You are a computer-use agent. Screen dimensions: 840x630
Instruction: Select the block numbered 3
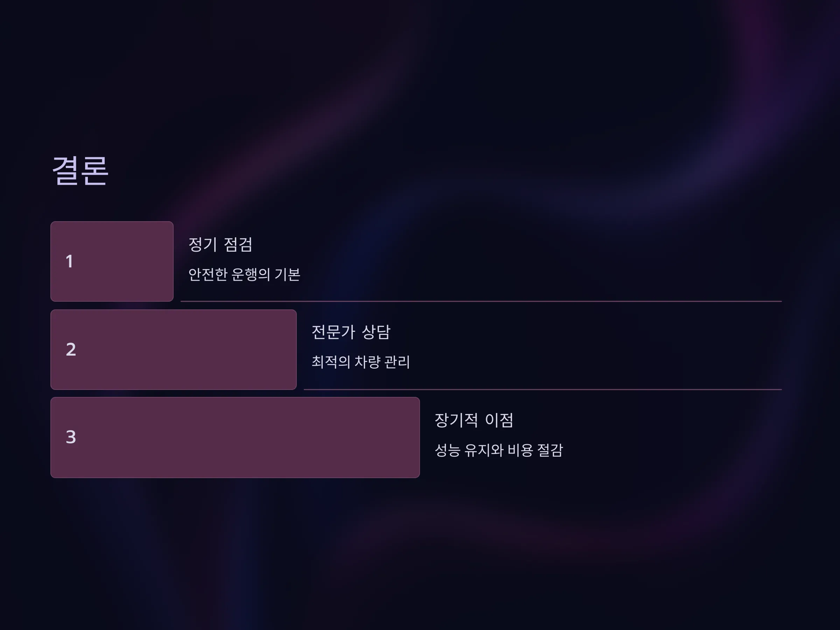(235, 437)
